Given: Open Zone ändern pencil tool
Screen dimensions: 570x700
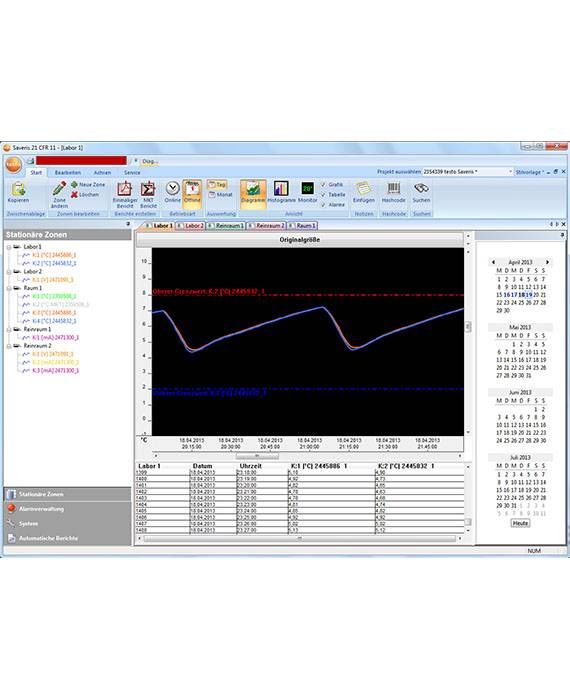Looking at the screenshot, I should pyautogui.click(x=59, y=188).
